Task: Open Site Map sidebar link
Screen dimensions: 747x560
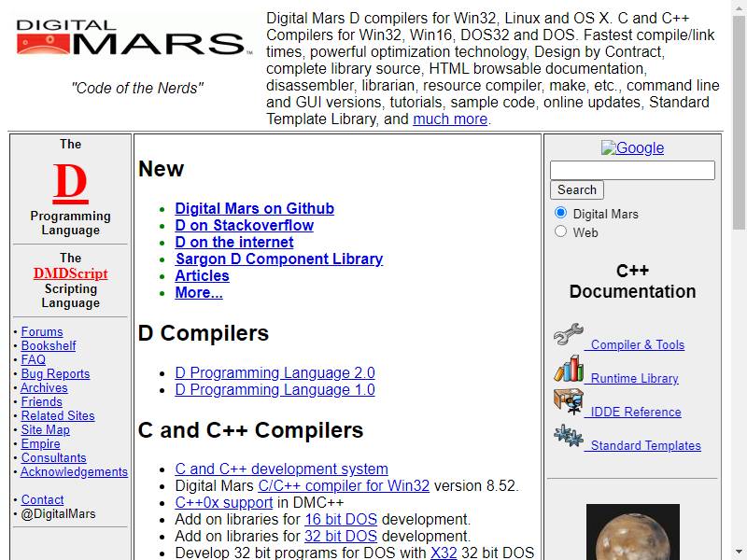Action: (45, 429)
